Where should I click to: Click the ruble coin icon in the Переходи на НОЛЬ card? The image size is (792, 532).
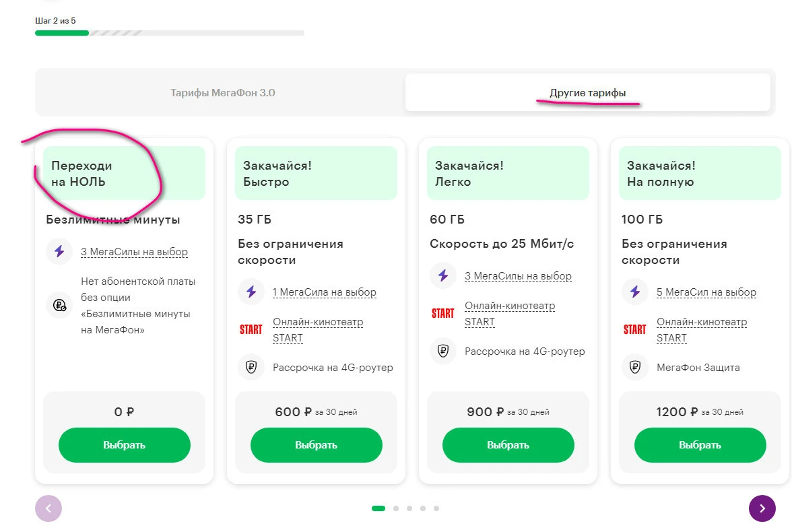[x=59, y=305]
